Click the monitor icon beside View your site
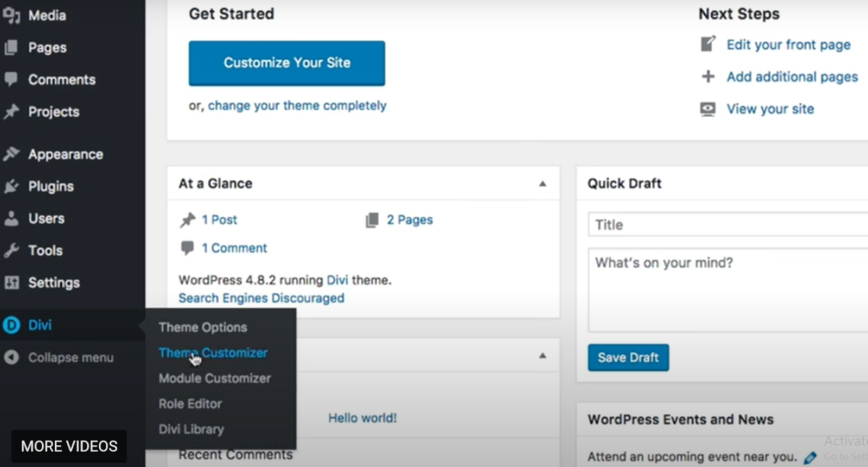Screen dimensions: 868x467 click(708, 109)
